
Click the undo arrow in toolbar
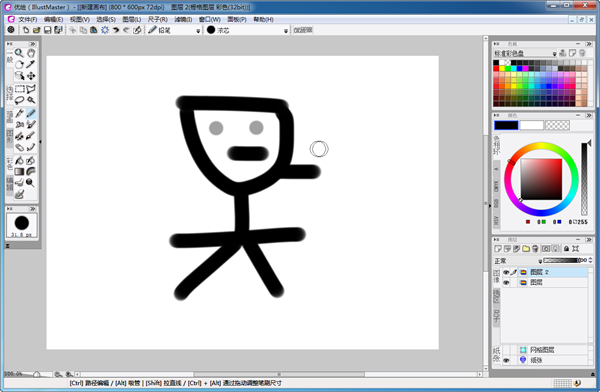click(x=116, y=30)
